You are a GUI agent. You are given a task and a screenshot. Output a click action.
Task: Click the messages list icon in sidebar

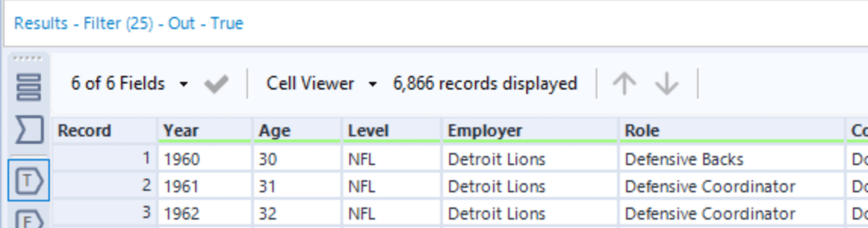point(28,87)
